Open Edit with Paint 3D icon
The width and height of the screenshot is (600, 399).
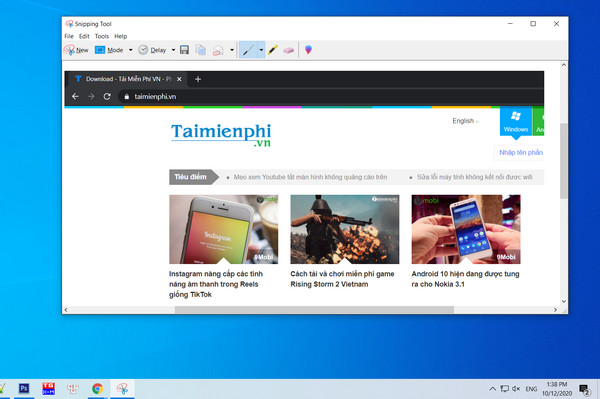pyautogui.click(x=308, y=50)
